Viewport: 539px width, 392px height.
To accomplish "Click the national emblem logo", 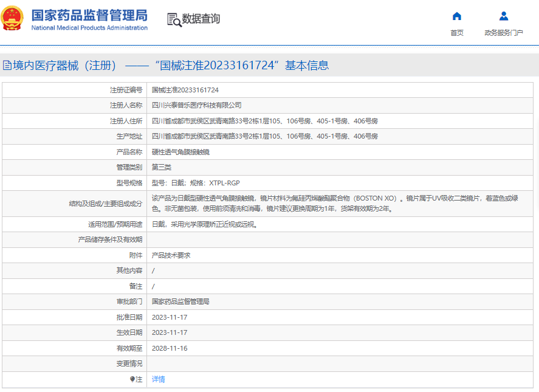I will pos(12,18).
